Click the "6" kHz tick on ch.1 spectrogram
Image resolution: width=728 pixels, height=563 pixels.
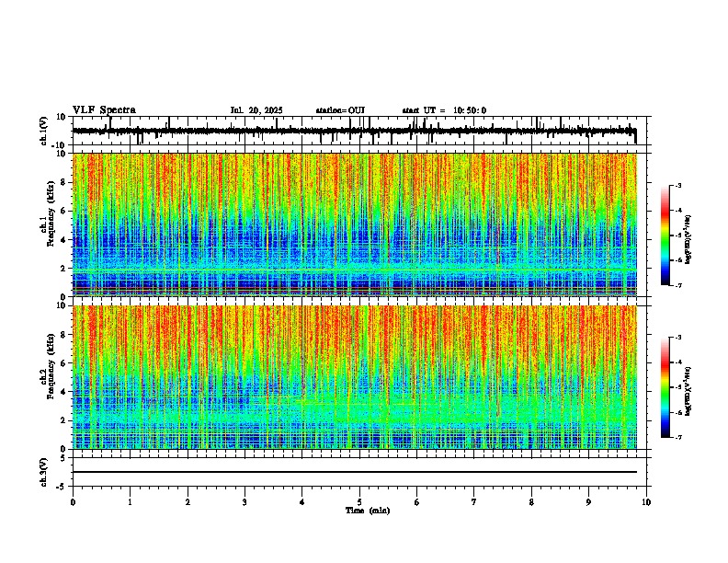pyautogui.click(x=64, y=211)
